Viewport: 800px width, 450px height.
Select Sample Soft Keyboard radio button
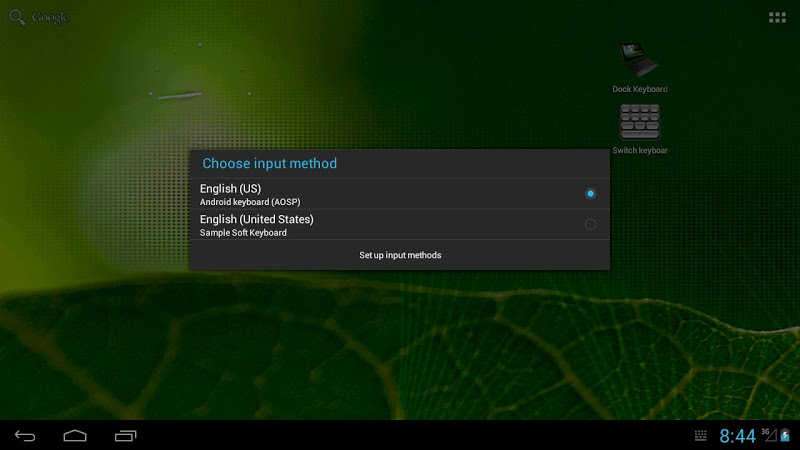[590, 224]
